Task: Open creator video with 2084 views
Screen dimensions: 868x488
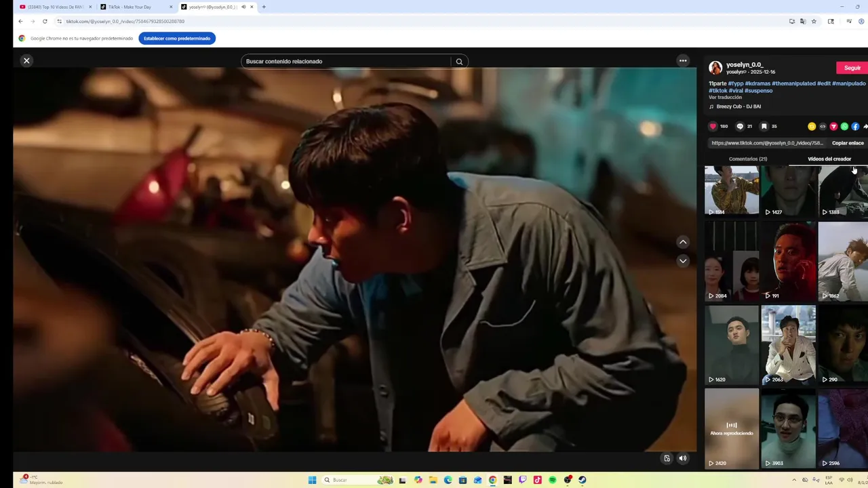Action: (732, 262)
